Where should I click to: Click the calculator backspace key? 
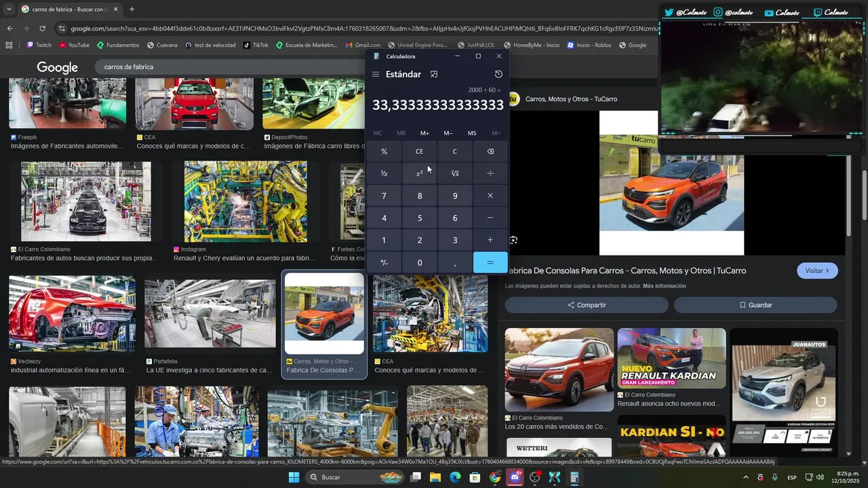pyautogui.click(x=490, y=152)
